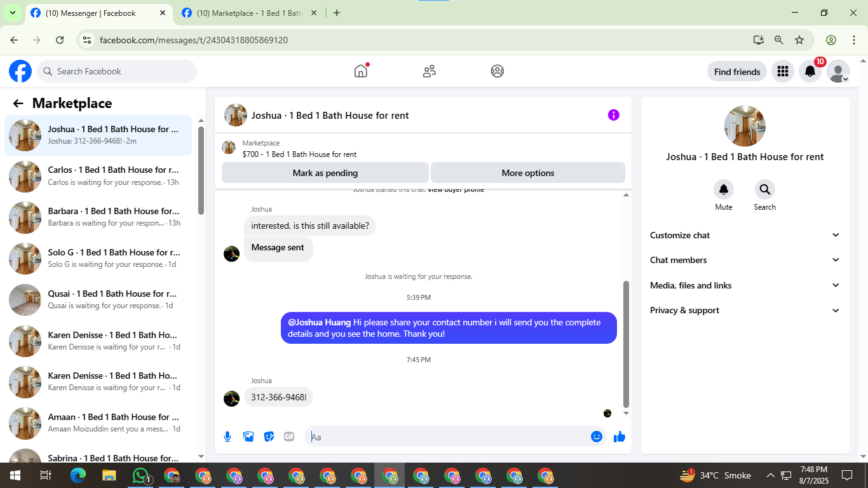Viewport: 868px width, 488px height.
Task: Switch to the Marketplace - 1 Bed browser tab
Action: [249, 13]
